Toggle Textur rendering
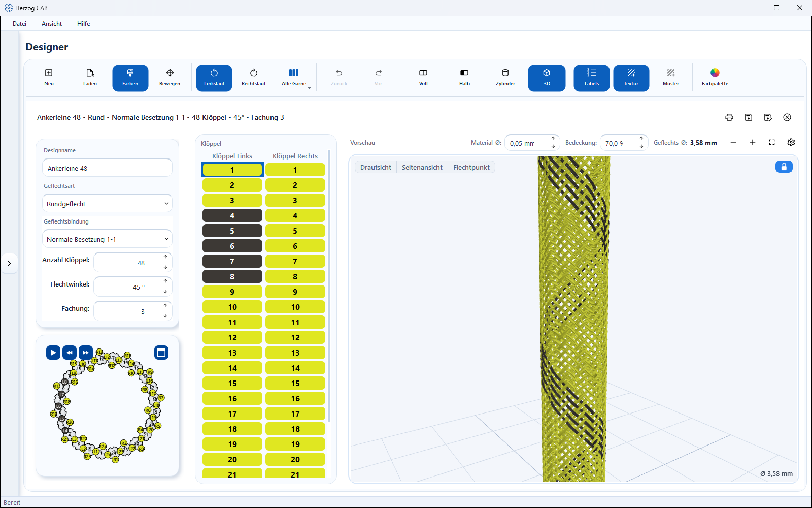Image resolution: width=812 pixels, height=508 pixels. click(x=631, y=78)
